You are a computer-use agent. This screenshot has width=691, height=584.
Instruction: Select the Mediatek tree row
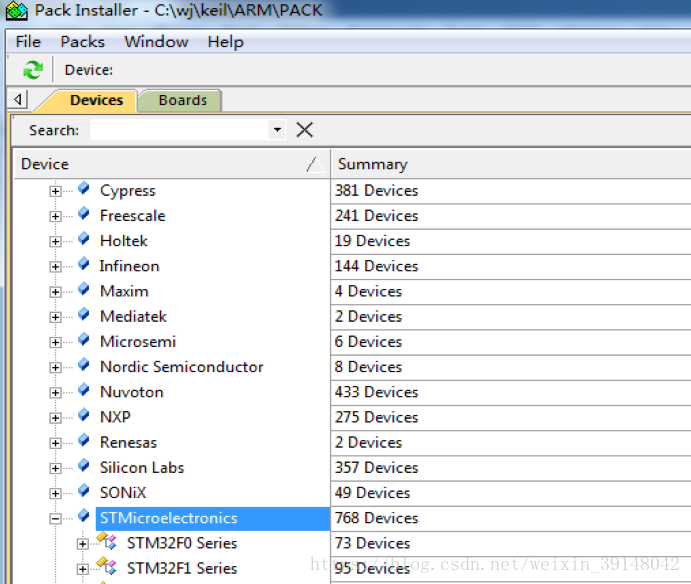click(133, 316)
